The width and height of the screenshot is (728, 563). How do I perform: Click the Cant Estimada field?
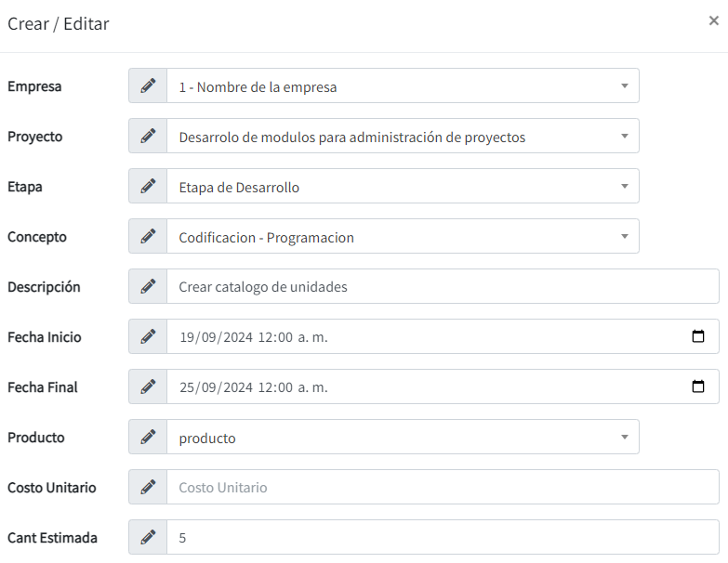(x=442, y=538)
